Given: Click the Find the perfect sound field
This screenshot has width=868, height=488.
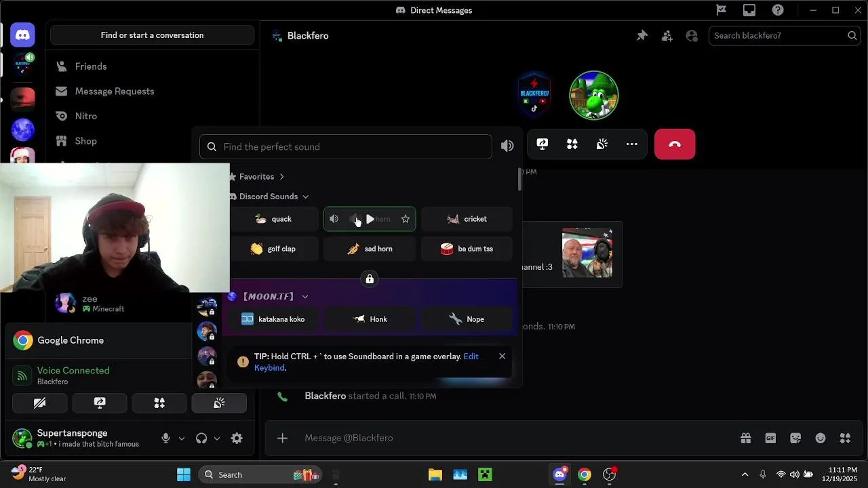Looking at the screenshot, I should [x=345, y=146].
